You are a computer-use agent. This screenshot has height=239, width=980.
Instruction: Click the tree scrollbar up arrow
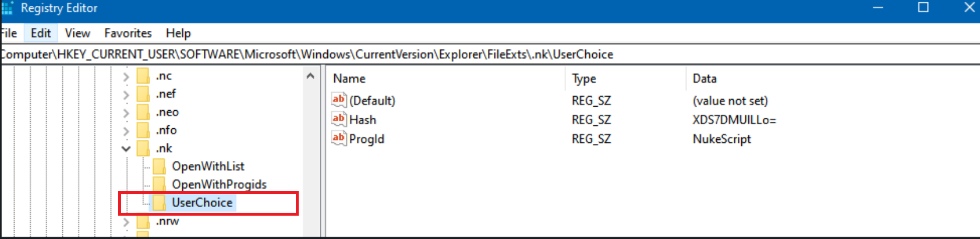pyautogui.click(x=310, y=76)
